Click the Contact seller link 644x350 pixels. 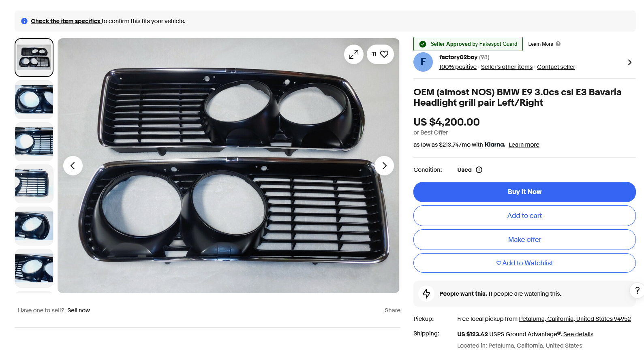pyautogui.click(x=556, y=67)
